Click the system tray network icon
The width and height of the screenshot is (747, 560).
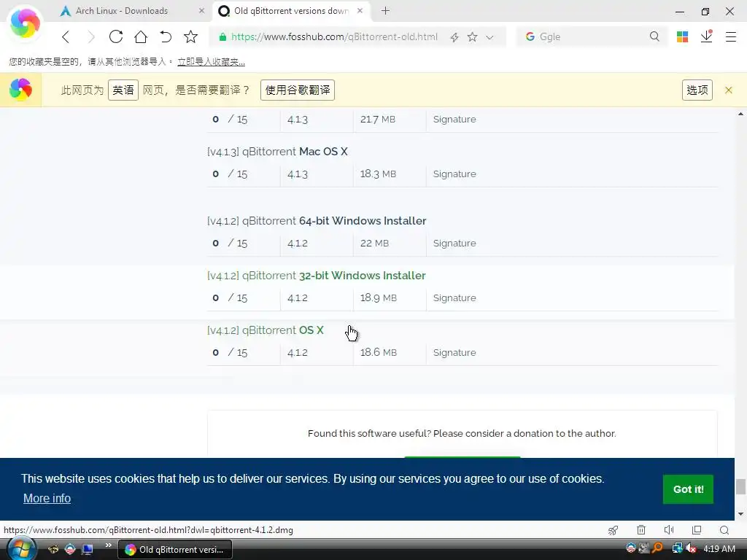[x=676, y=548]
